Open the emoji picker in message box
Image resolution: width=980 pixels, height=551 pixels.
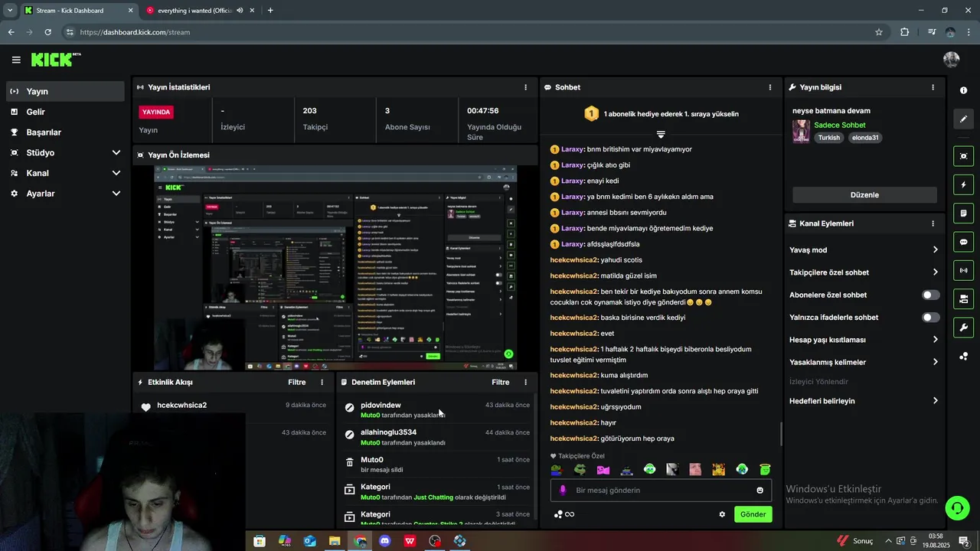(760, 491)
